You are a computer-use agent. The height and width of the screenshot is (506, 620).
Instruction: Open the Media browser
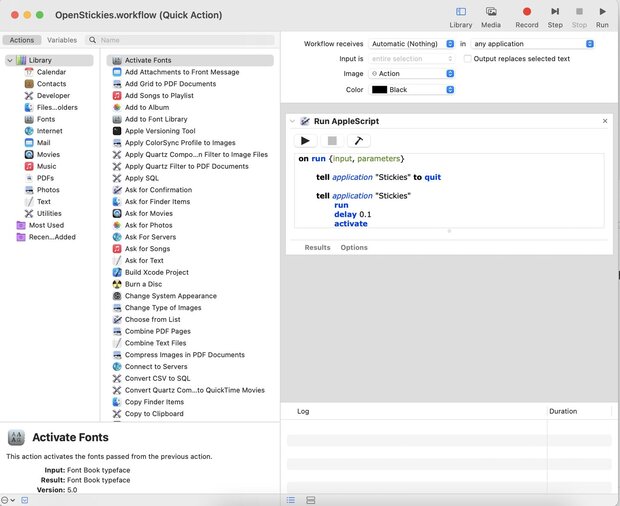click(491, 17)
